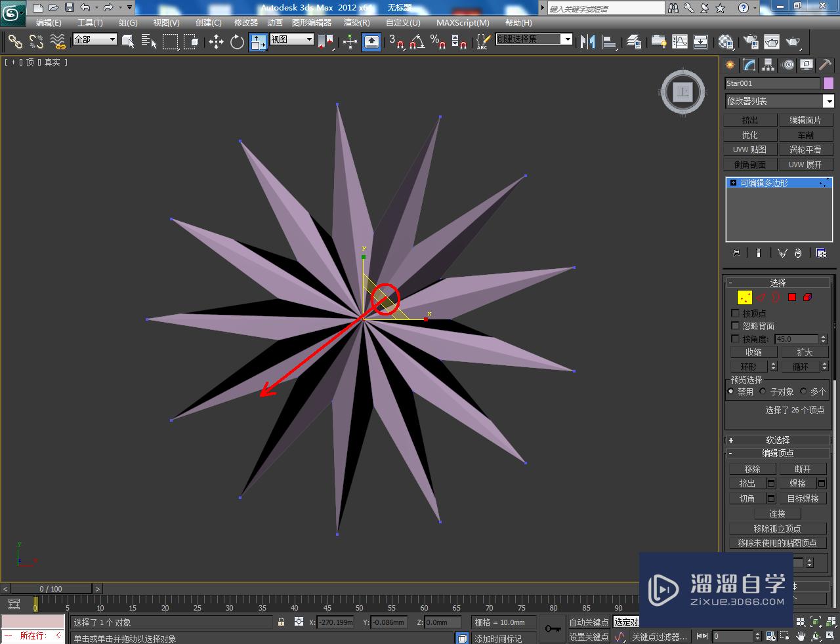Toggle Percent Snap
The width and height of the screenshot is (840, 644).
point(438,42)
